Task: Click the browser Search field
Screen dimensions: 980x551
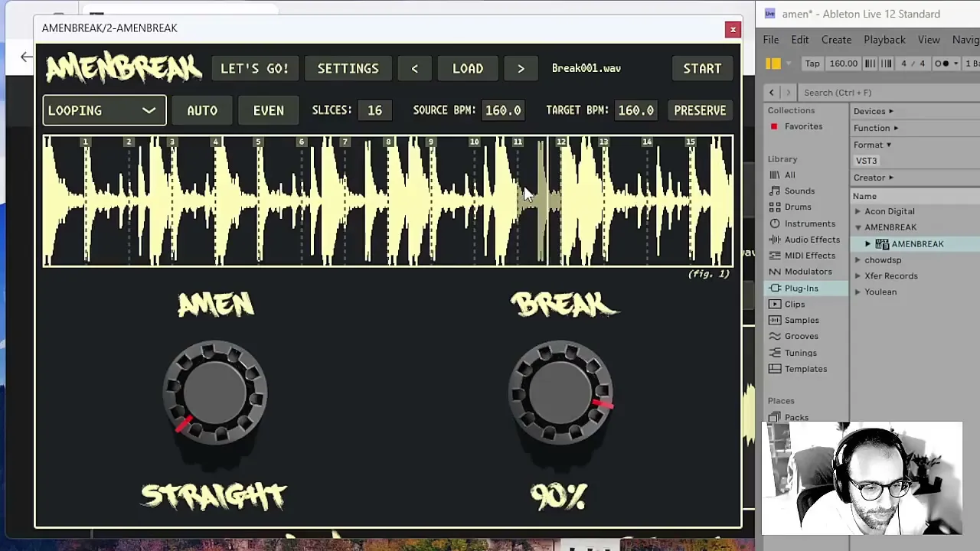Action: (888, 93)
